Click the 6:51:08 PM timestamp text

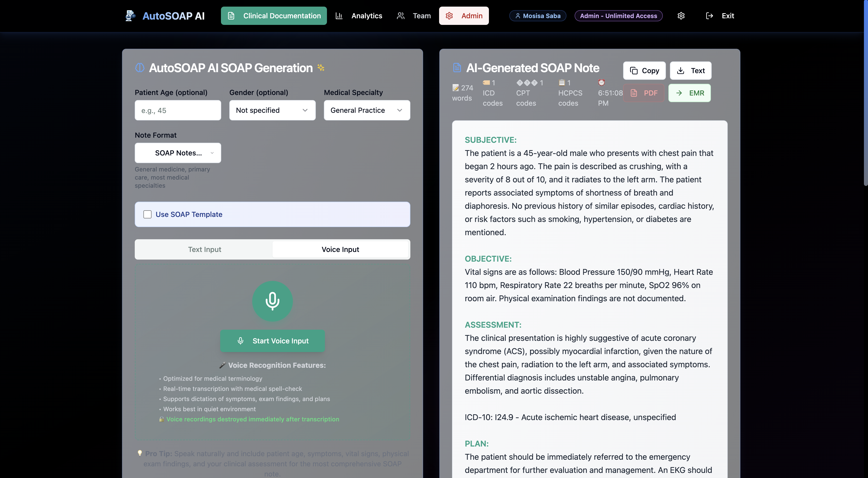610,98
